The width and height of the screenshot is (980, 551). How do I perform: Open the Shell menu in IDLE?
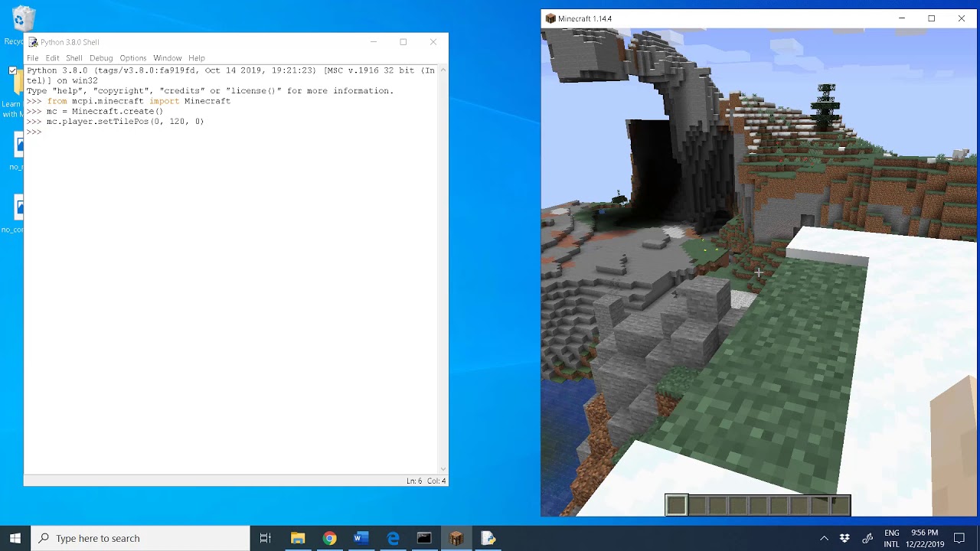(73, 58)
